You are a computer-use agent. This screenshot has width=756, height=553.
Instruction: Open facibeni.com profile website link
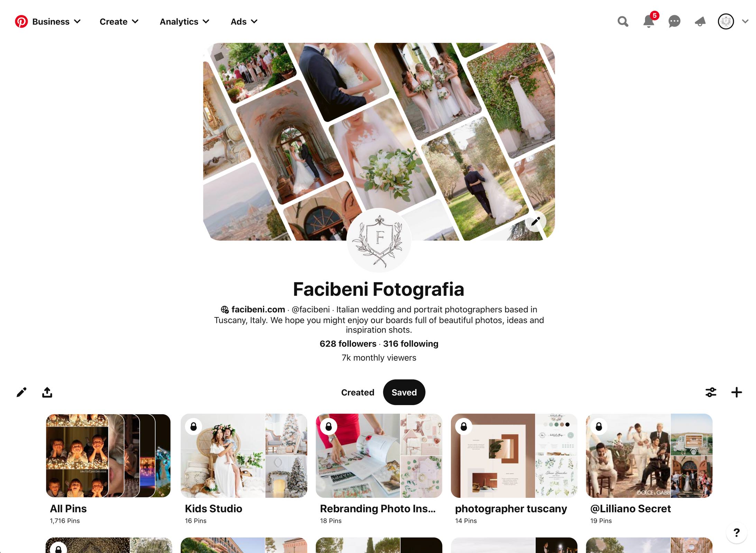(257, 310)
